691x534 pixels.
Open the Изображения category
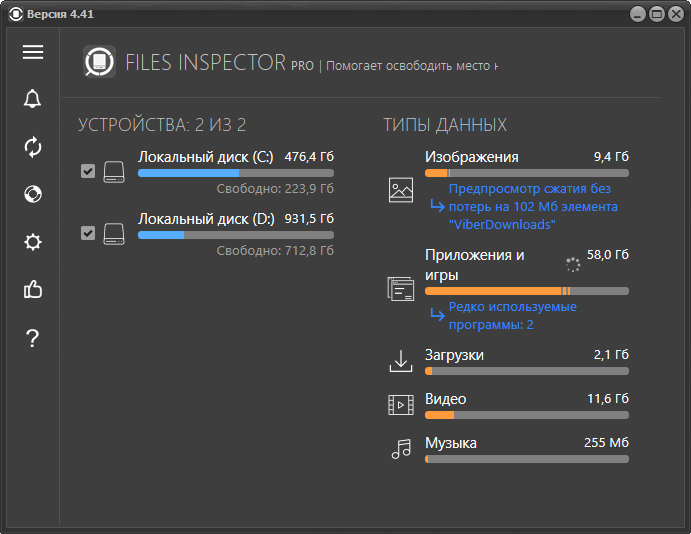(472, 157)
